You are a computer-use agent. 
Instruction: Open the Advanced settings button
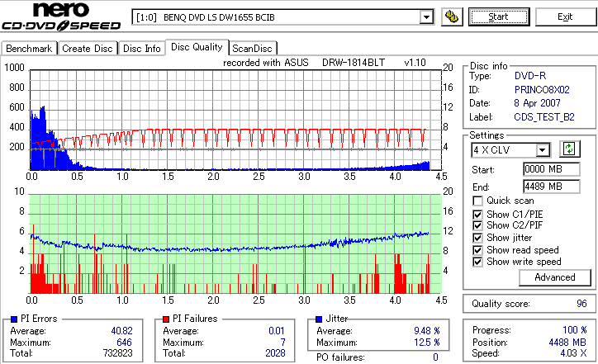coord(555,277)
